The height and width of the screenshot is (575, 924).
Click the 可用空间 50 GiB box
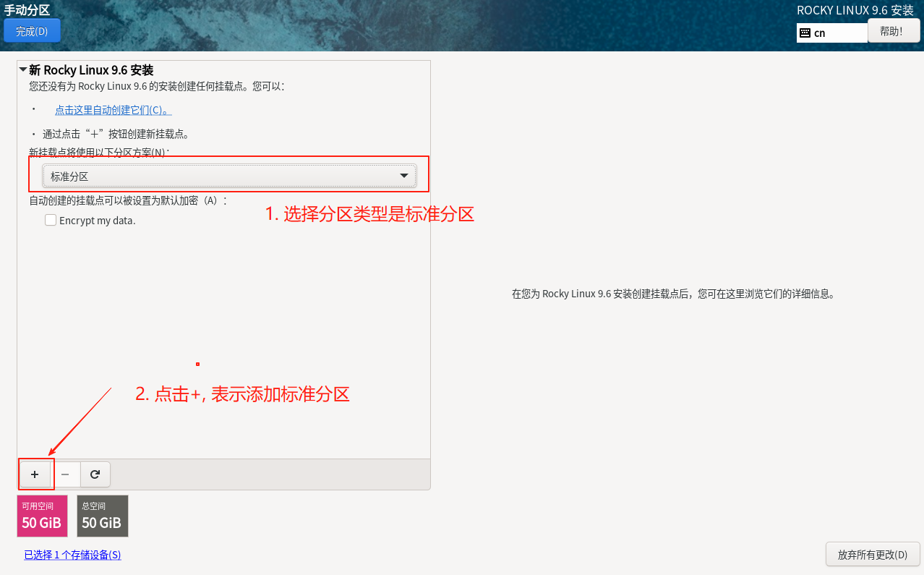42,516
